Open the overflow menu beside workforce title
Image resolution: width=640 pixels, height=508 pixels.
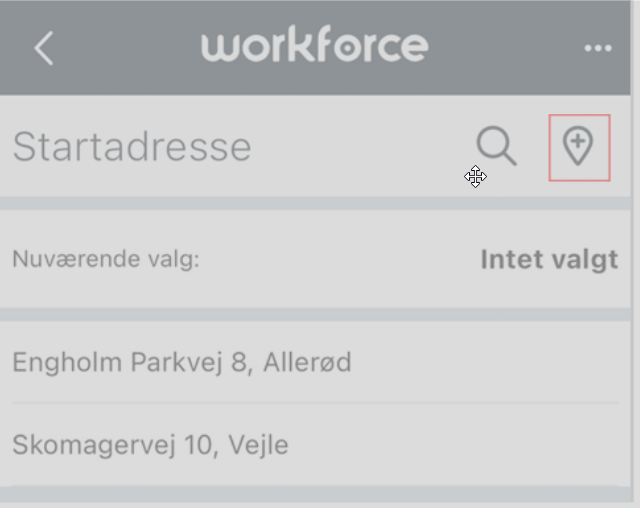pos(598,48)
